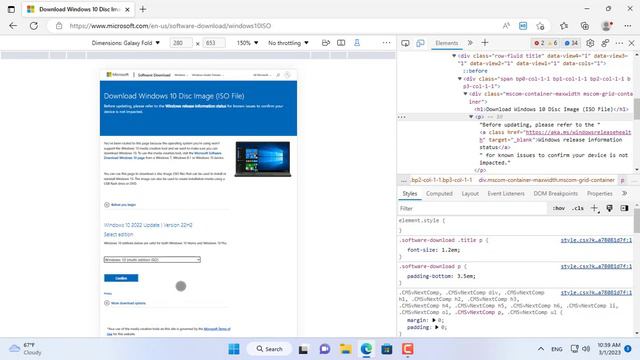Viewport: 640px width, 360px height.
Task: Toggle device emulation icon in DevTools
Action: tap(420, 43)
